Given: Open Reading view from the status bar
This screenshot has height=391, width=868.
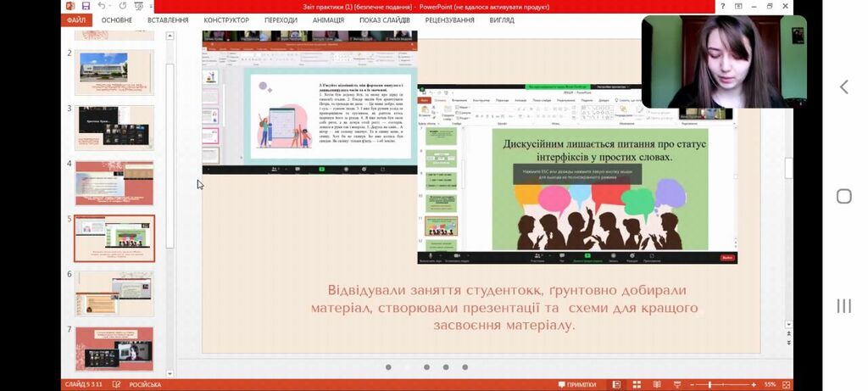Looking at the screenshot, I should point(657,384).
